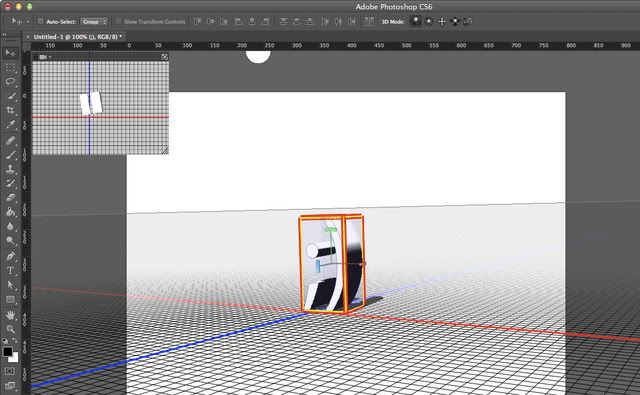Click green Y-axis handle on 3D widget

331,230
